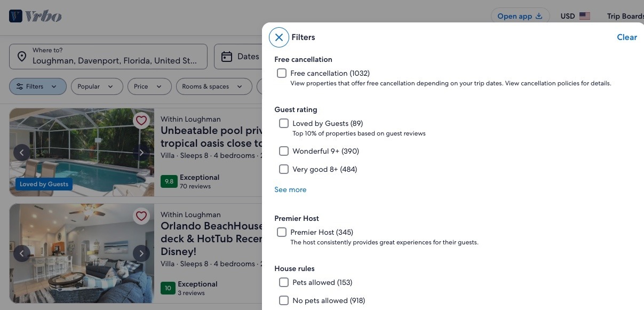This screenshot has height=310, width=644.
Task: Open the Filters menu in the toolbar
Action: click(x=37, y=86)
